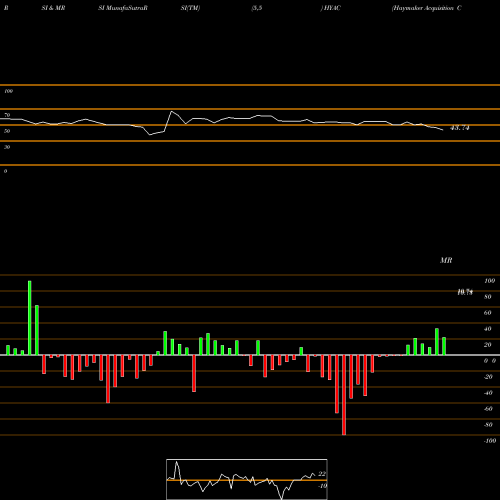
Task: Click the 'HYAC' ticker symbol text
Action: (x=332, y=8)
